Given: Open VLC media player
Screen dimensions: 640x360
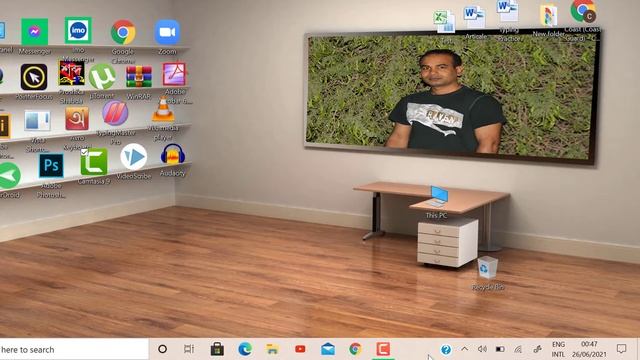Looking at the screenshot, I should click(x=163, y=109).
